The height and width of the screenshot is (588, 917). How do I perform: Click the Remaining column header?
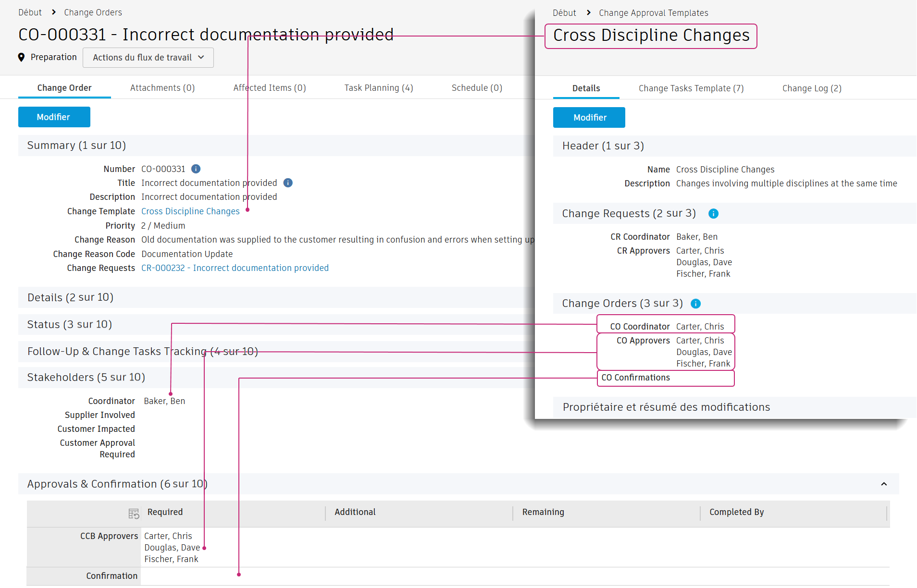point(543,512)
